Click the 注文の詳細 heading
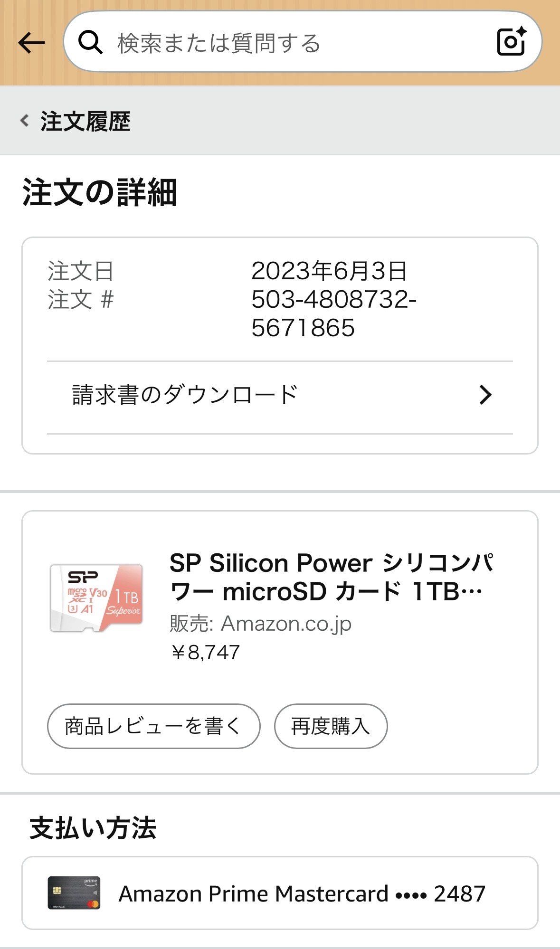Image resolution: width=560 pixels, height=949 pixels. pos(100,193)
